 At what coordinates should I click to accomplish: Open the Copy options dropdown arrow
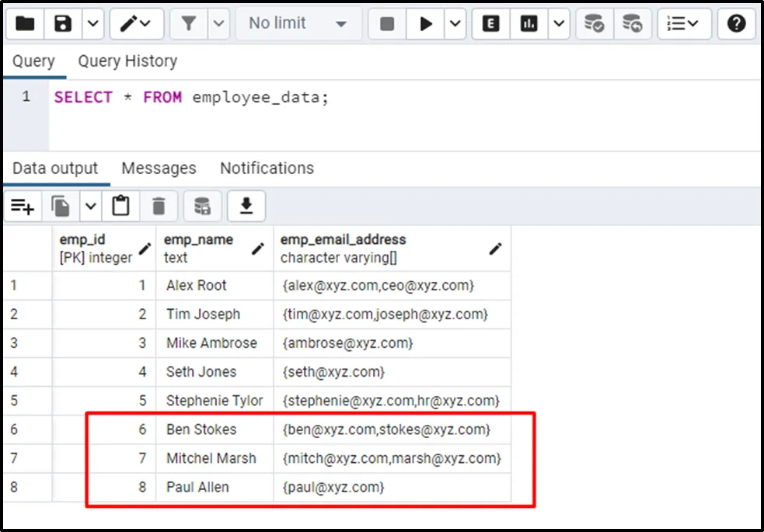point(91,206)
